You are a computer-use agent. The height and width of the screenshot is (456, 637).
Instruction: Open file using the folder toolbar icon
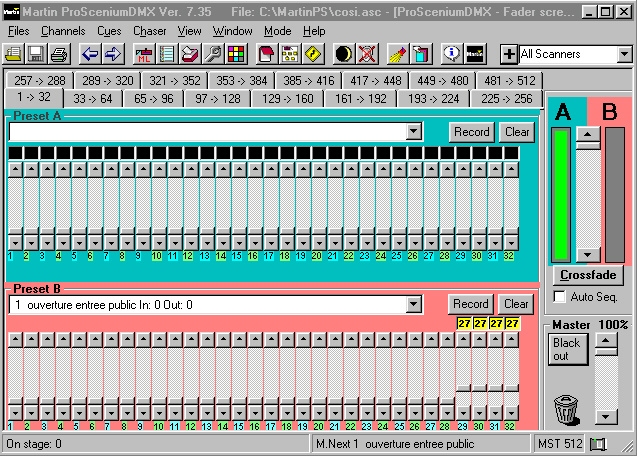(x=13, y=54)
